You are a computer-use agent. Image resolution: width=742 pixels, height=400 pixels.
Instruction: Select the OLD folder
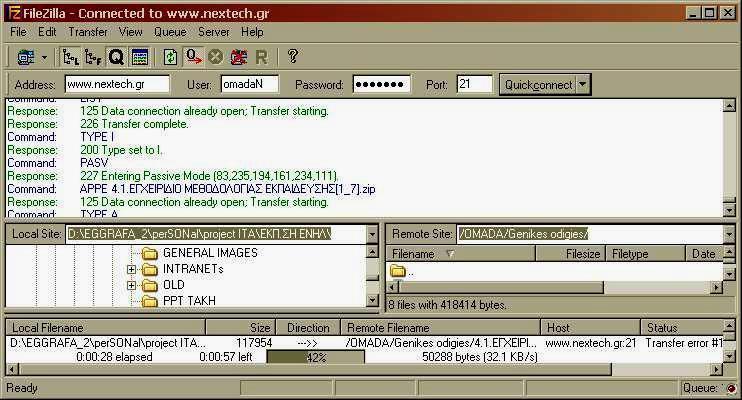click(174, 285)
